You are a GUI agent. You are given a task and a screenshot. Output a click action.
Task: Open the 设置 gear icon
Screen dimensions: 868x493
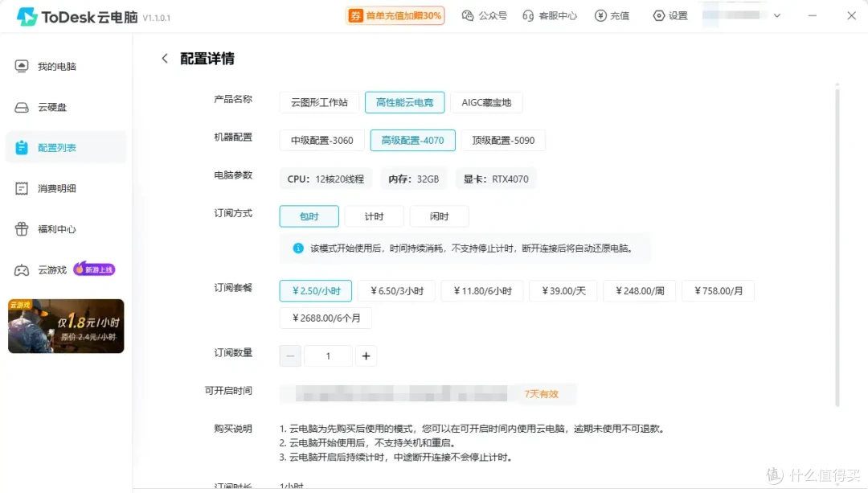click(659, 15)
